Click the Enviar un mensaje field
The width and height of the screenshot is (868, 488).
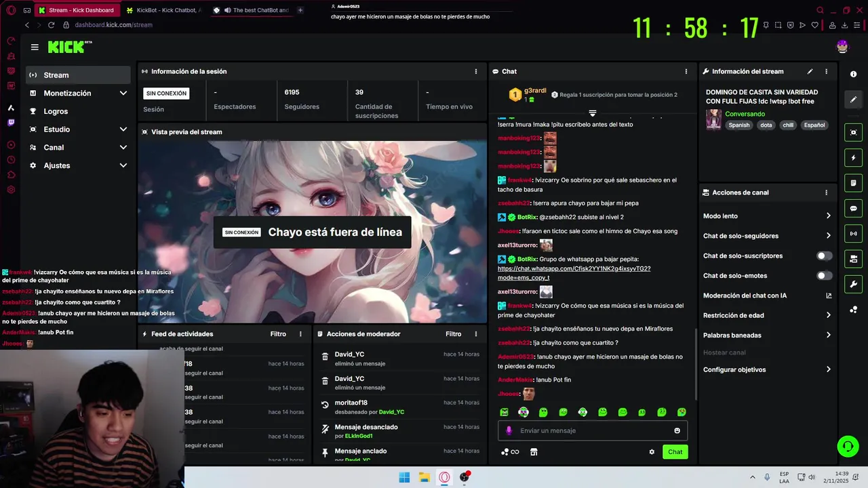coord(593,430)
